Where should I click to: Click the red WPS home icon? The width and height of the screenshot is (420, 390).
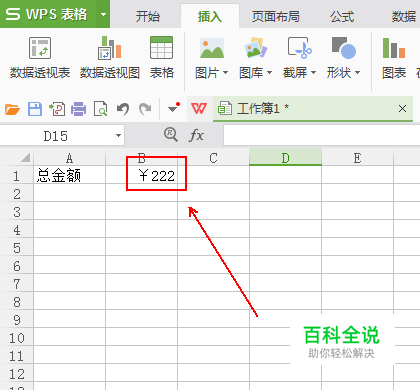[199, 108]
